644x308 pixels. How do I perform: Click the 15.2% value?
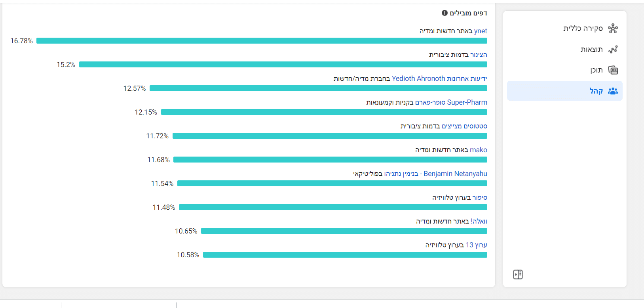pos(66,65)
